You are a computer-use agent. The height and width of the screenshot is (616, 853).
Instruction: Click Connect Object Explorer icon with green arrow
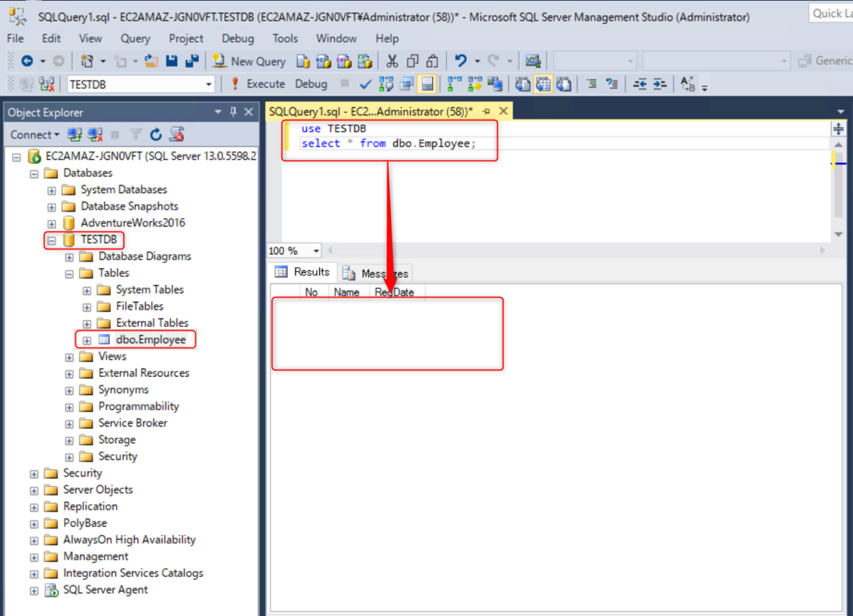(x=75, y=134)
